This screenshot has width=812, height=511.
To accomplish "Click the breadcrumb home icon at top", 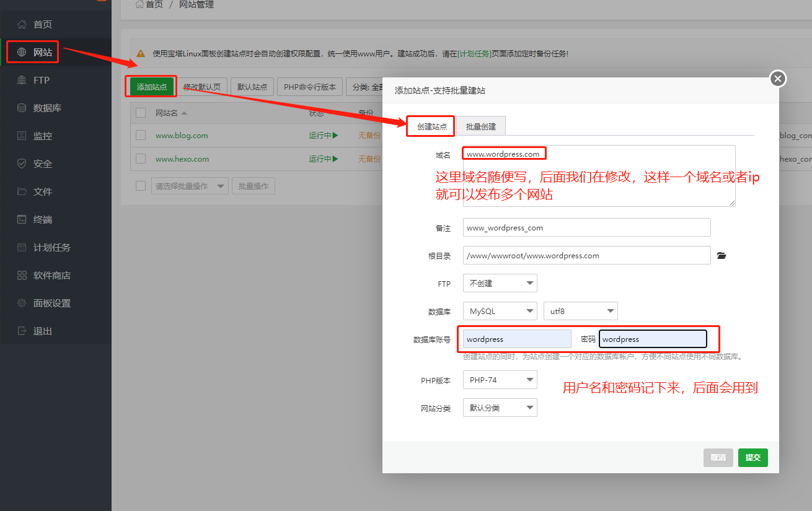I will [x=139, y=4].
